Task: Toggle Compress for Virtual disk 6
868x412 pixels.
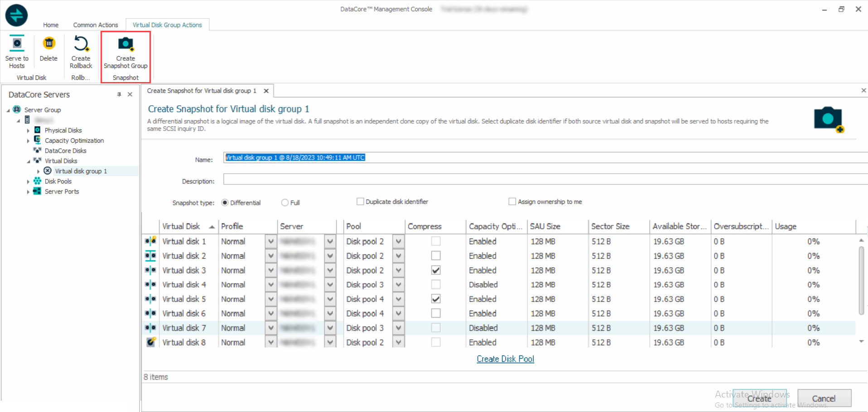Action: click(x=436, y=313)
